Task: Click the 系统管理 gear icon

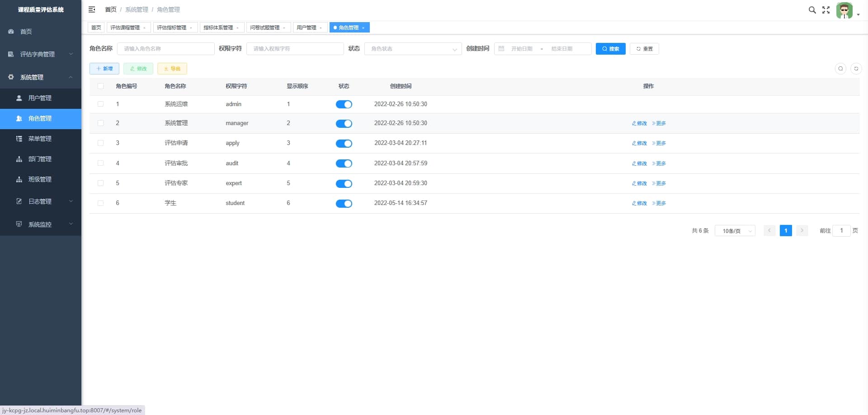Action: click(x=11, y=77)
